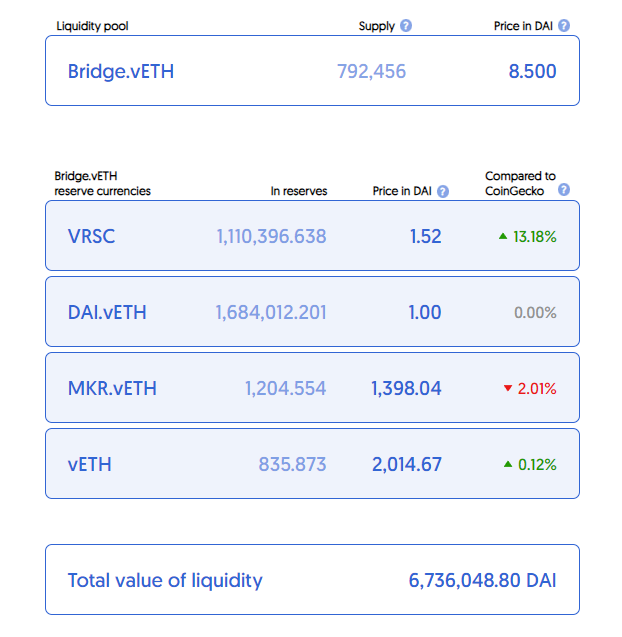Click MKR.vETH price 1,398.04
Screen dimensions: 622x637
[406, 388]
